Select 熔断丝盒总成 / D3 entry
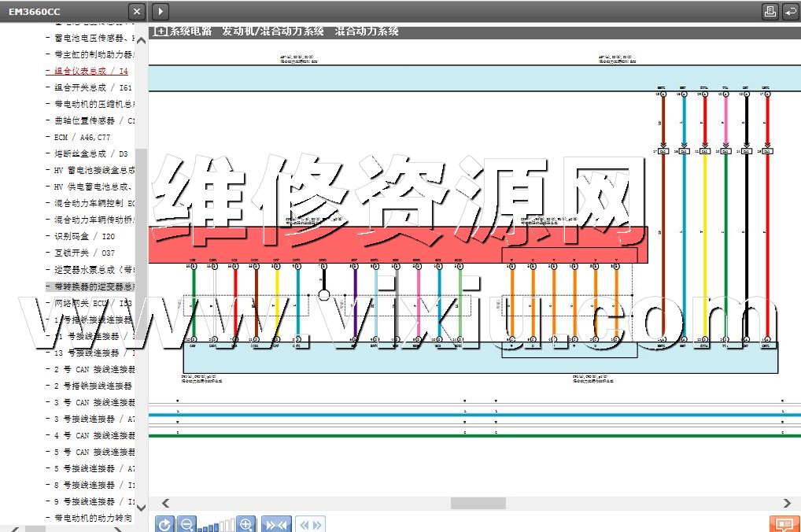 click(x=90, y=153)
